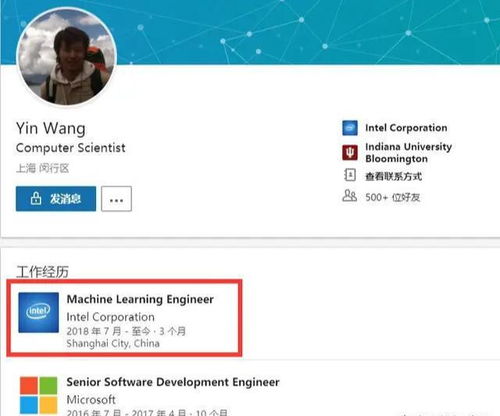The image size is (500, 416).
Task: Click the Microsoft four-color logo
Action: click(38, 395)
